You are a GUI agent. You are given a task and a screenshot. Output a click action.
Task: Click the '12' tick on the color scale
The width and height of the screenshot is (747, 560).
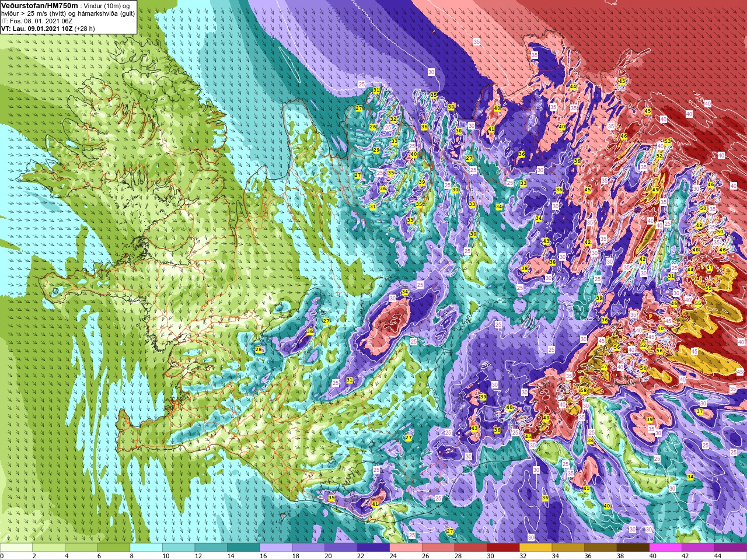[198, 556]
